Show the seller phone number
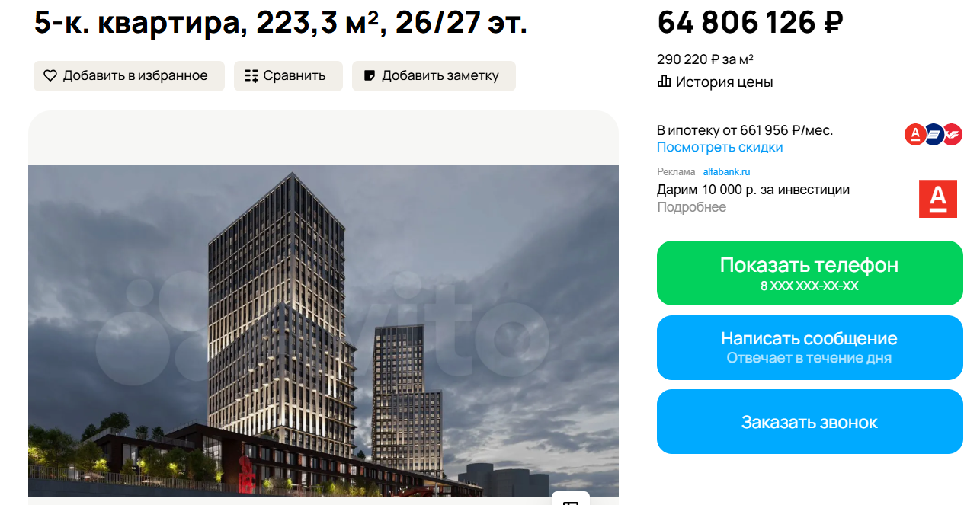980x505 pixels. point(810,273)
